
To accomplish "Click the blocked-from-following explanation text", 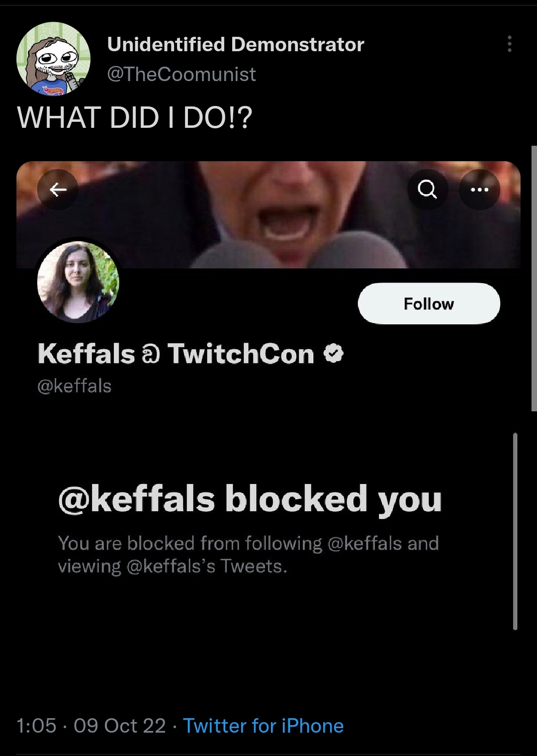I will click(248, 555).
